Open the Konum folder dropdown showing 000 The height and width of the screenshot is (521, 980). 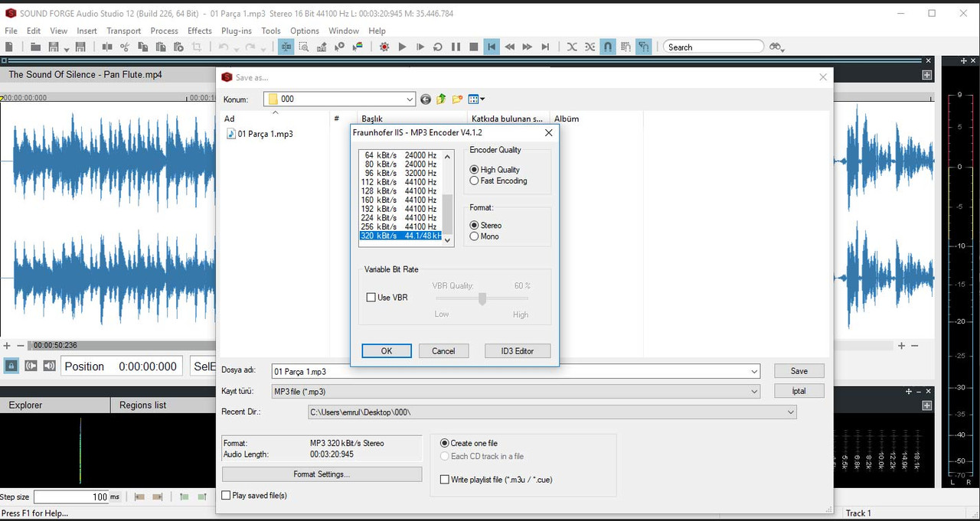[x=339, y=99]
